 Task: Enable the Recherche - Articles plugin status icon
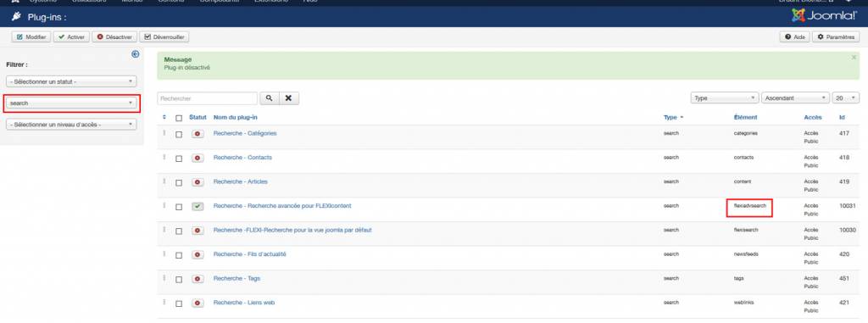(x=198, y=182)
